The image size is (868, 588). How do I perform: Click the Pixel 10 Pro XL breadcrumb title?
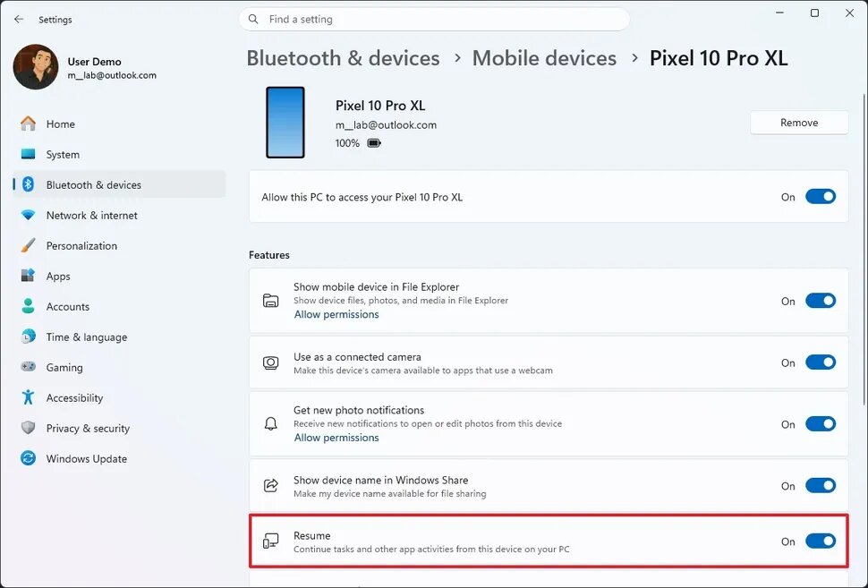[x=719, y=58]
